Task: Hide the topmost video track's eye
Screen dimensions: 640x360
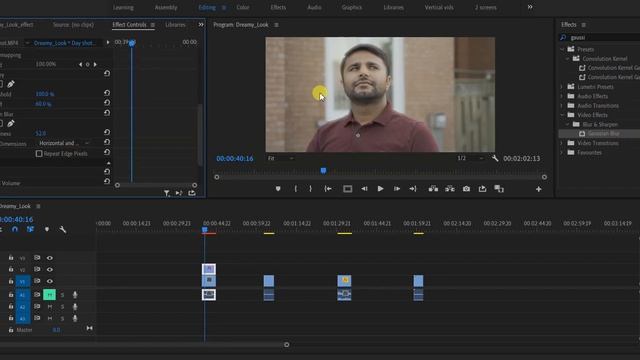Action: pos(50,258)
